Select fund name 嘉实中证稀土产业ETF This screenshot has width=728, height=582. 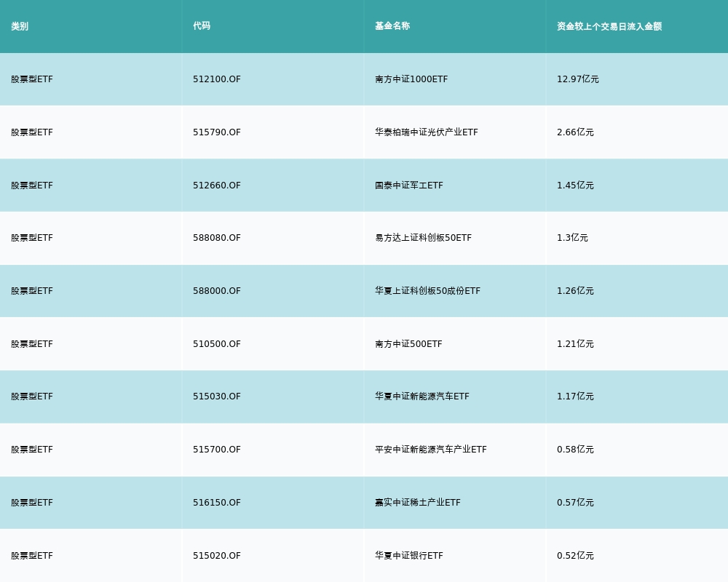pos(418,503)
